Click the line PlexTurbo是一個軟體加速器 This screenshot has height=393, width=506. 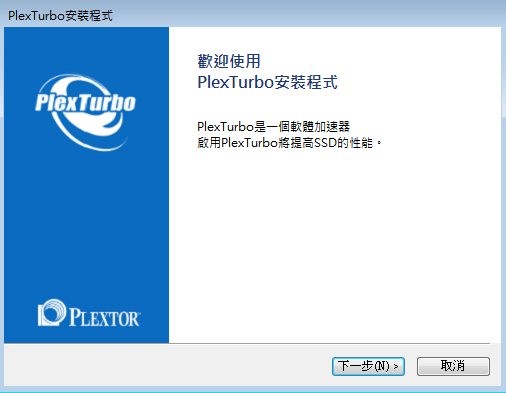(x=273, y=127)
